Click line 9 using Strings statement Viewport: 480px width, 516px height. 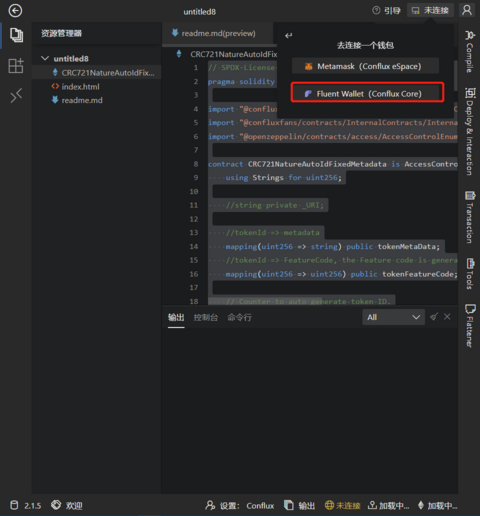283,178
